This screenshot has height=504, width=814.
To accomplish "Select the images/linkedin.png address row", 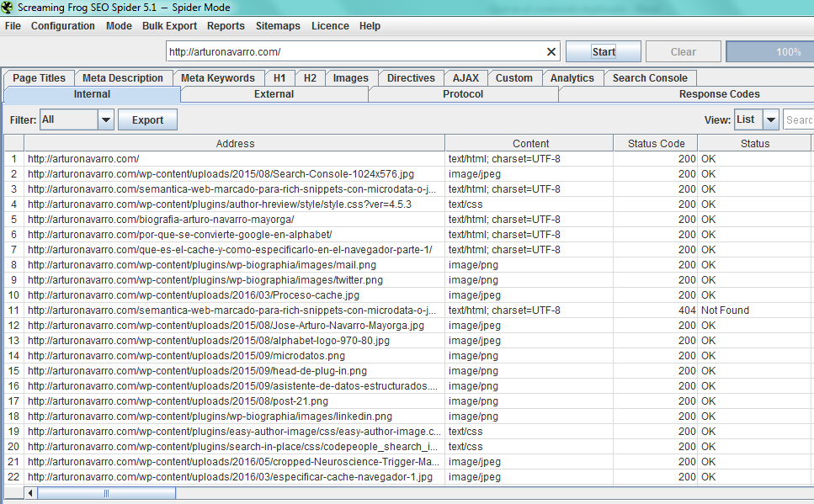I will click(x=235, y=416).
